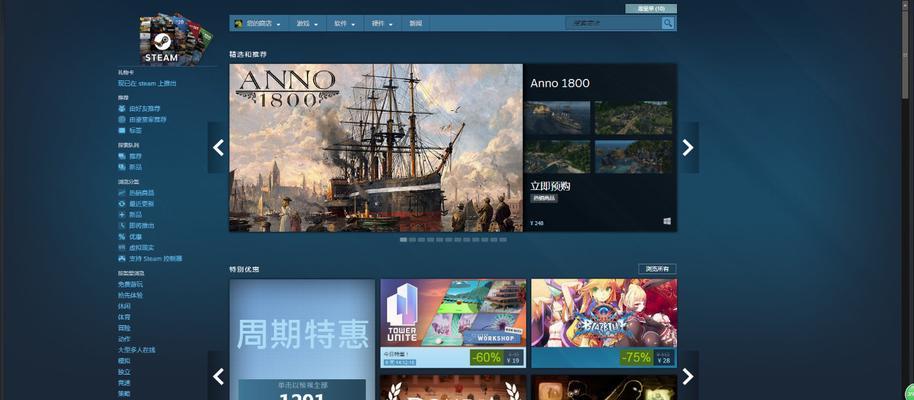Image resolution: width=914 pixels, height=400 pixels.
Task: Click the 探索队列 推荐 queue icon
Action: pyautogui.click(x=122, y=156)
